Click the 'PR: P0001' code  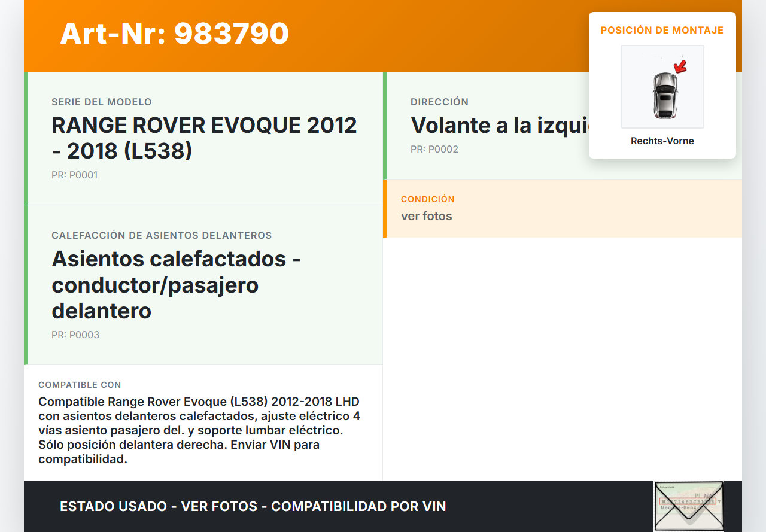pos(75,175)
